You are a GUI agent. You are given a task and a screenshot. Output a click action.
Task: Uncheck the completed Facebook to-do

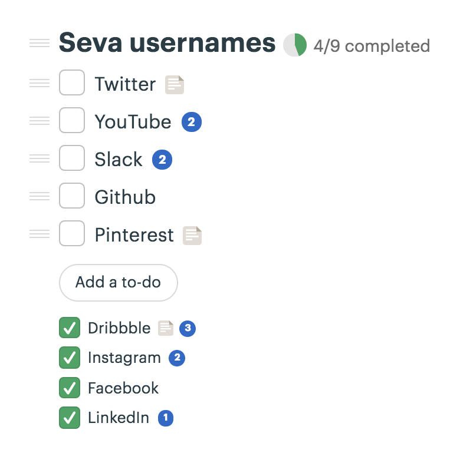click(70, 388)
